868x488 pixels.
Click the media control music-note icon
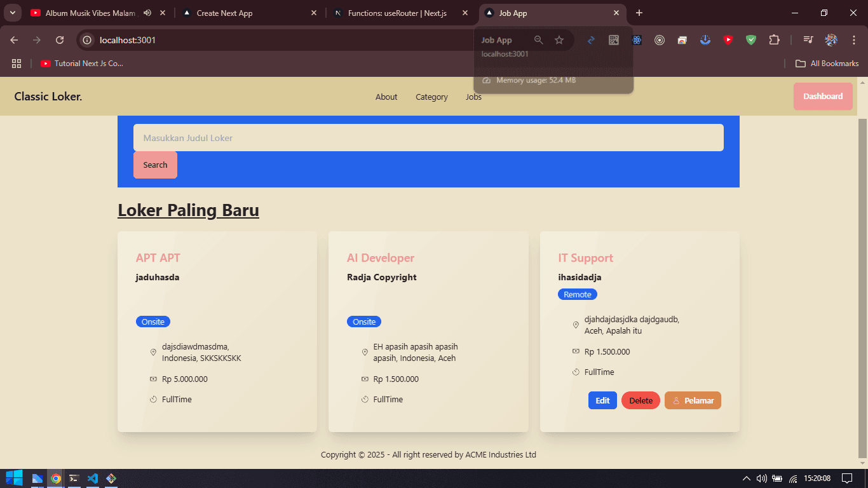(808, 40)
